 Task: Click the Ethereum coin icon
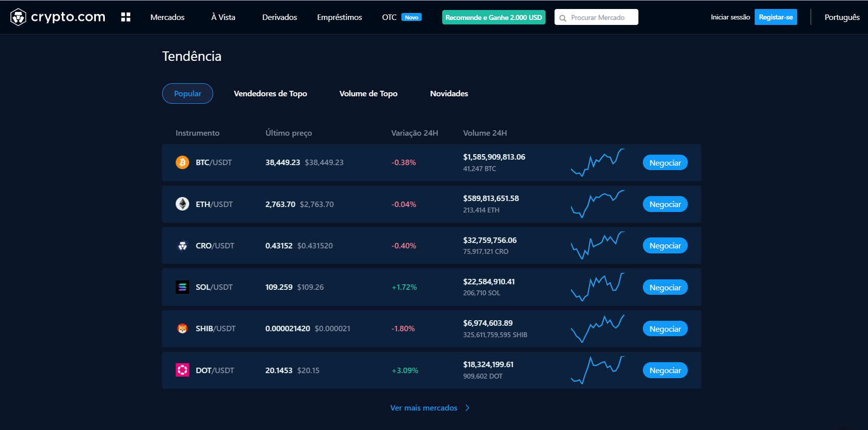tap(182, 204)
